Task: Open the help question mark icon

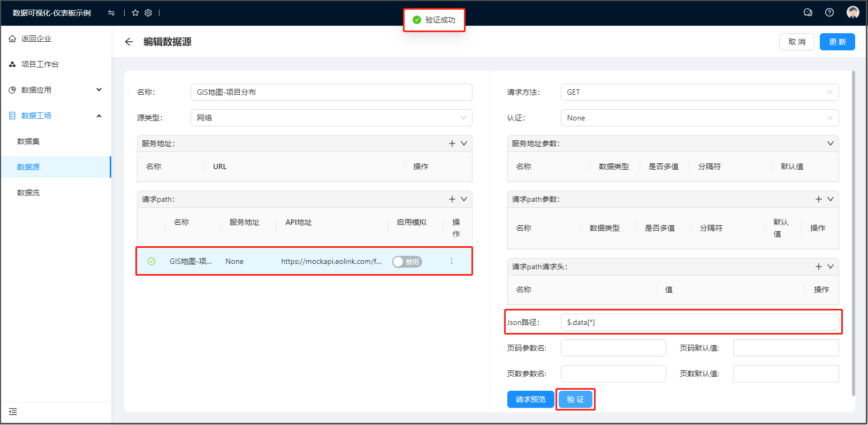Action: tap(829, 12)
